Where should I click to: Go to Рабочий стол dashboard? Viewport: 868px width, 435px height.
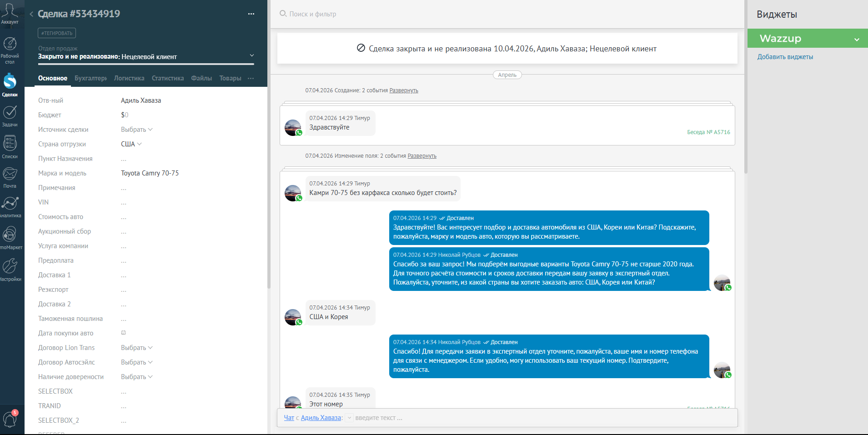[x=10, y=50]
